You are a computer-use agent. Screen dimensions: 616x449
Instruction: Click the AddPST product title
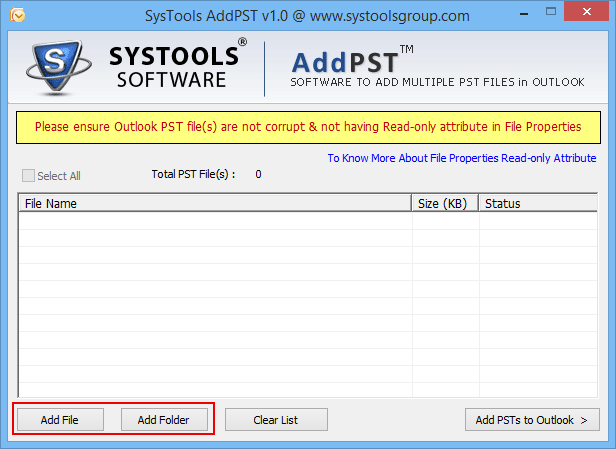tap(346, 63)
